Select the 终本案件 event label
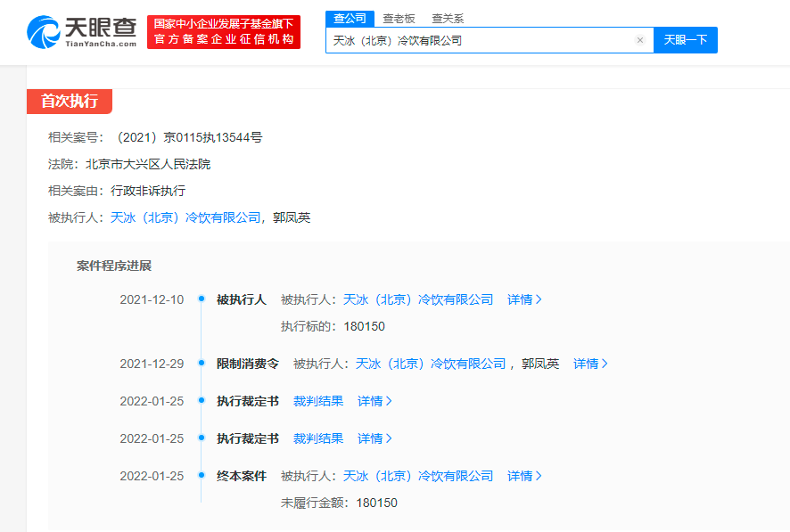 242,476
